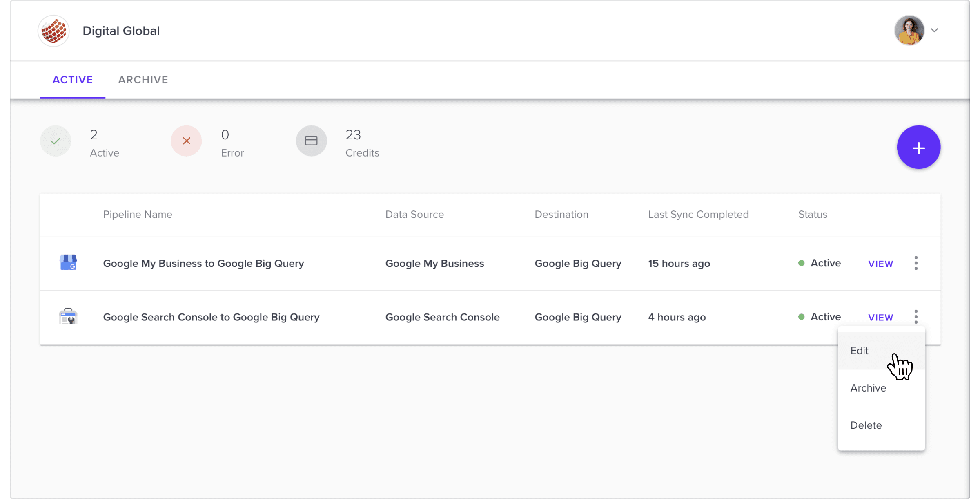Click the Google Search Console pipeline icon
Viewport: 980px width, 499px height.
pos(68,317)
